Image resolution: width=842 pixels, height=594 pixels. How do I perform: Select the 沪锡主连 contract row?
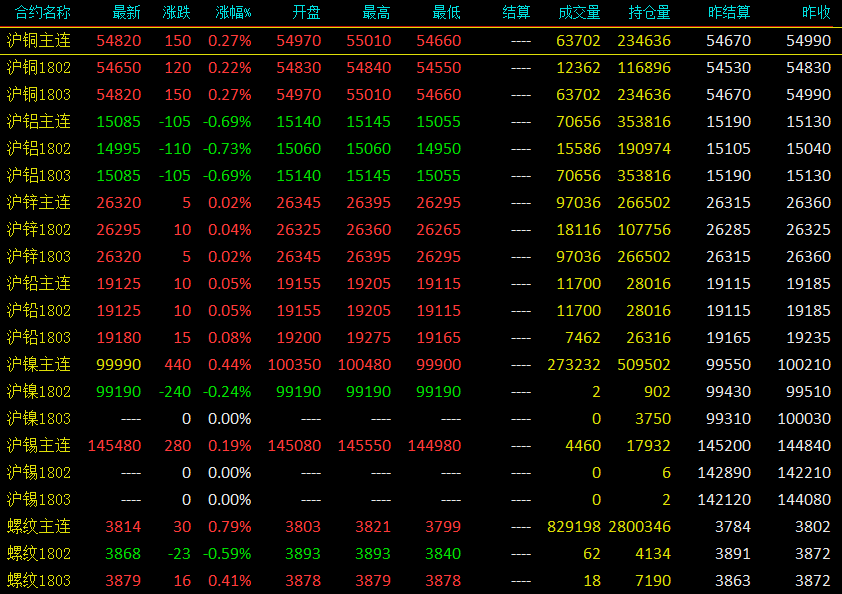pyautogui.click(x=421, y=446)
